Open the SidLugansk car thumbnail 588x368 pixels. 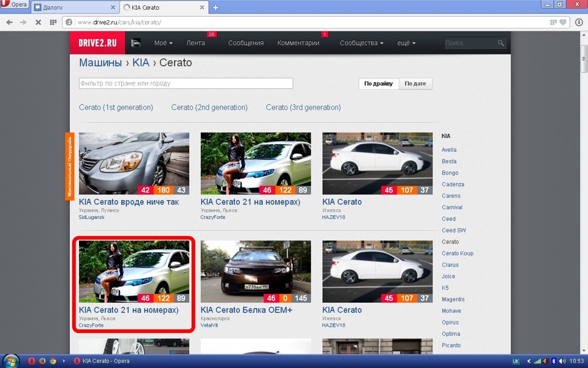pos(134,163)
